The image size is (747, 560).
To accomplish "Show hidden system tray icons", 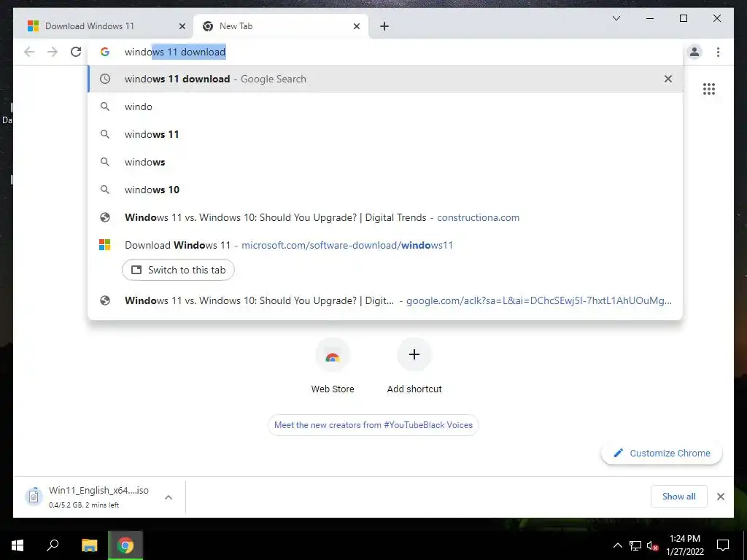I will 617,545.
